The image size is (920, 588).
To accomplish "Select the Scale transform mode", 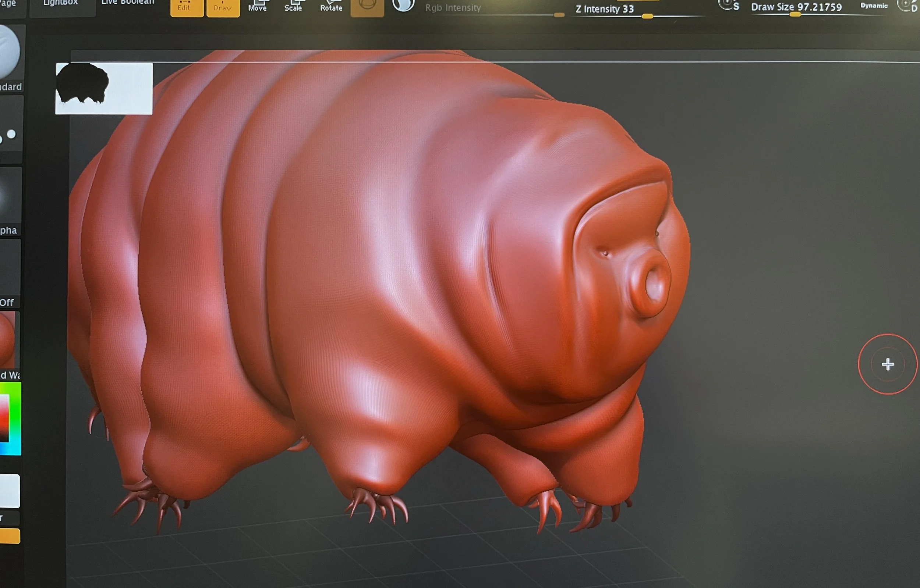I will [x=293, y=7].
